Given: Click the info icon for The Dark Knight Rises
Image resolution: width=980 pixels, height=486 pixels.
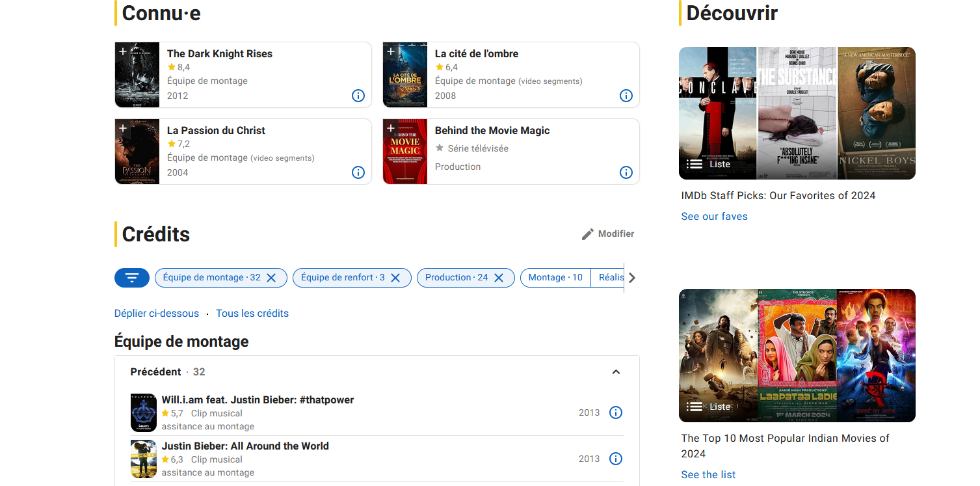Looking at the screenshot, I should 358,96.
